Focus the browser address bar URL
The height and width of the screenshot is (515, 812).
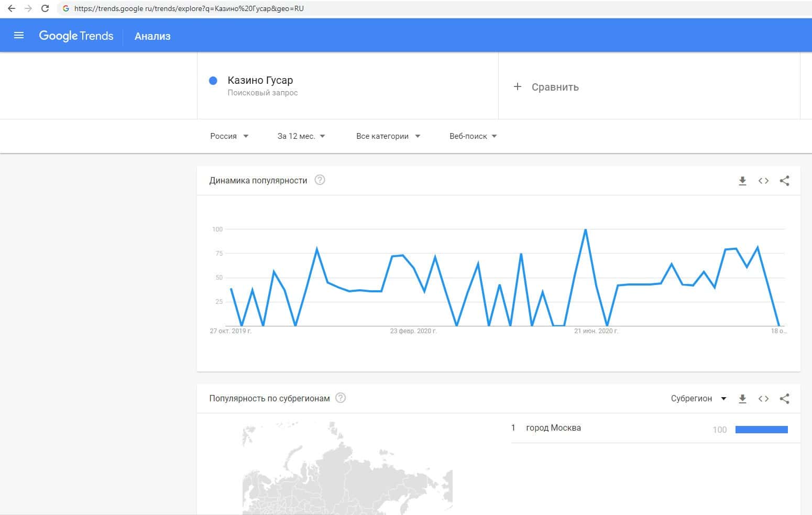(x=189, y=8)
